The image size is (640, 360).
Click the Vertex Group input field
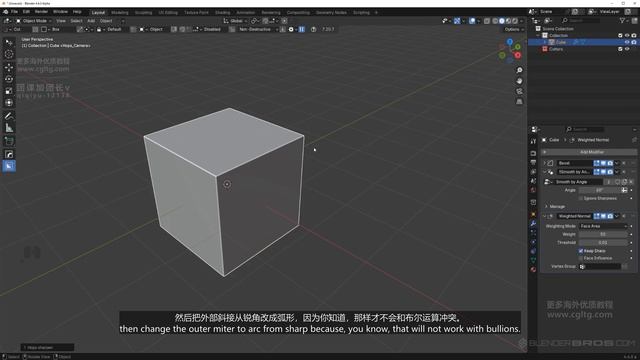[x=600, y=267]
